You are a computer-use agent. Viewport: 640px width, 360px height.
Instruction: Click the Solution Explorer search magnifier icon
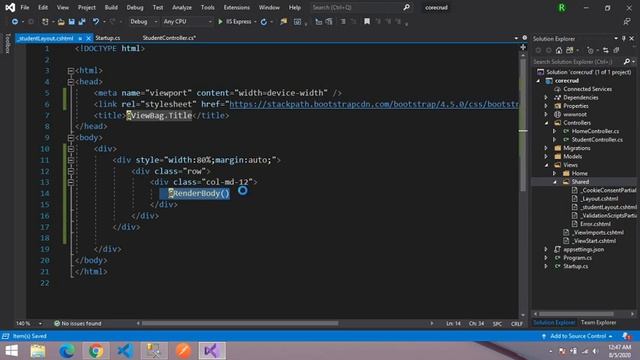[x=627, y=62]
